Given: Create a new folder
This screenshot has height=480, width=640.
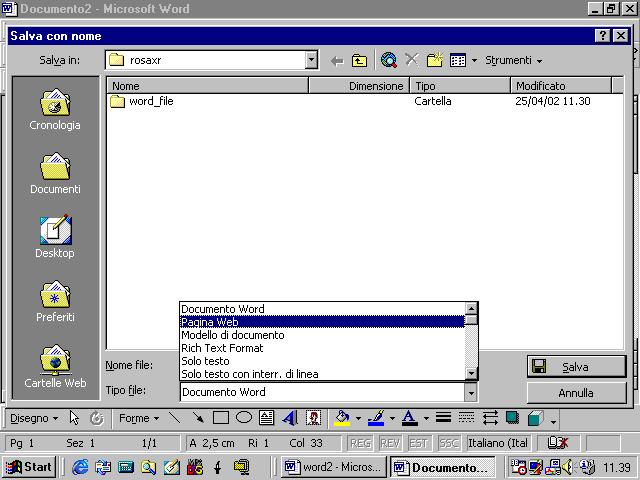Looking at the screenshot, I should point(435,60).
